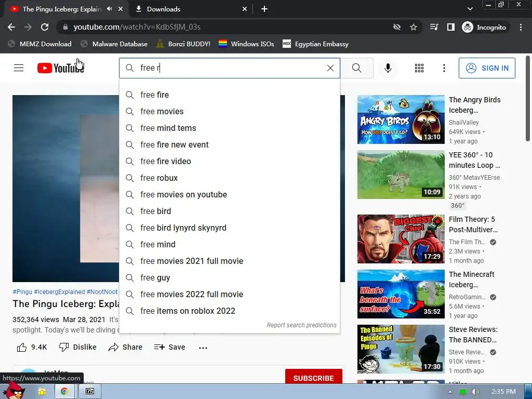Dislike the Pingu Iceberg video
532x399 pixels.
[x=78, y=347]
